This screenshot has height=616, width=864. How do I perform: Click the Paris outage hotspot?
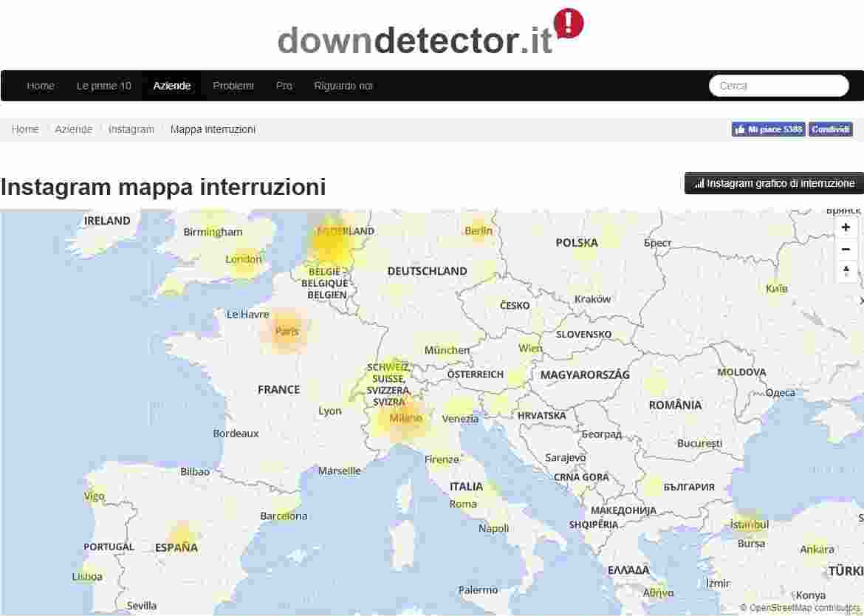click(287, 332)
